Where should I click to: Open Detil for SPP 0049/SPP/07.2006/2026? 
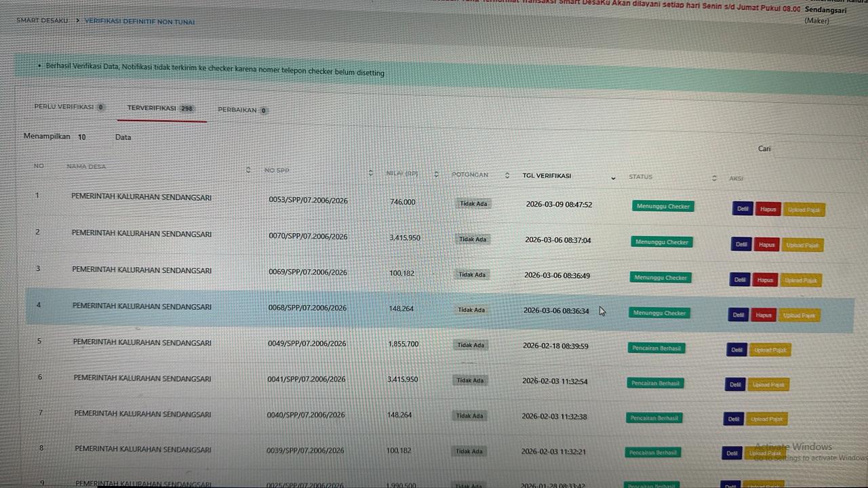coord(736,350)
